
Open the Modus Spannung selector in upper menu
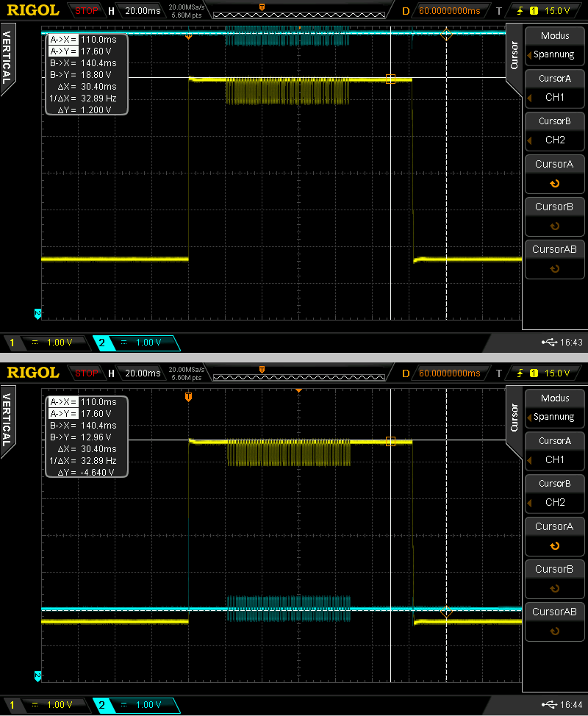pos(554,45)
